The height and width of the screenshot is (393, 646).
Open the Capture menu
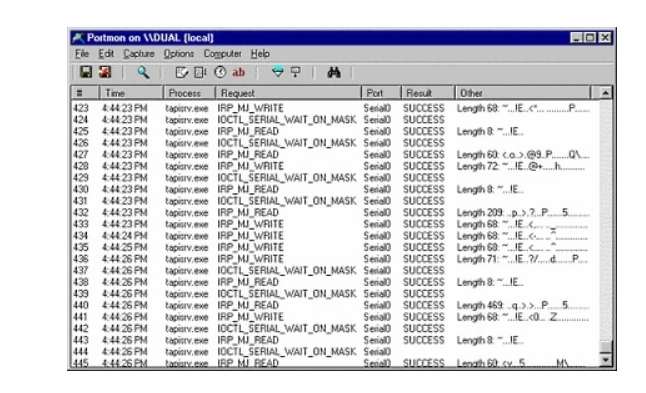pos(138,54)
